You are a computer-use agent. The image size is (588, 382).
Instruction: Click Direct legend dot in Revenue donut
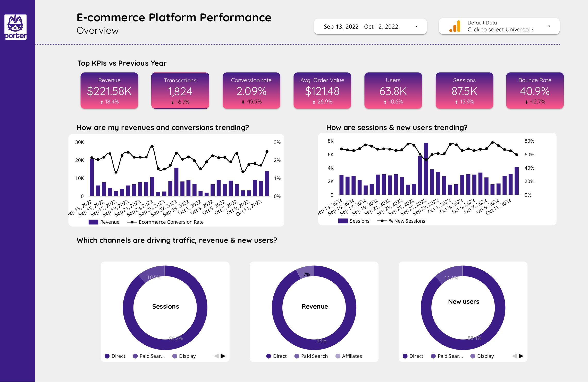[x=268, y=356]
